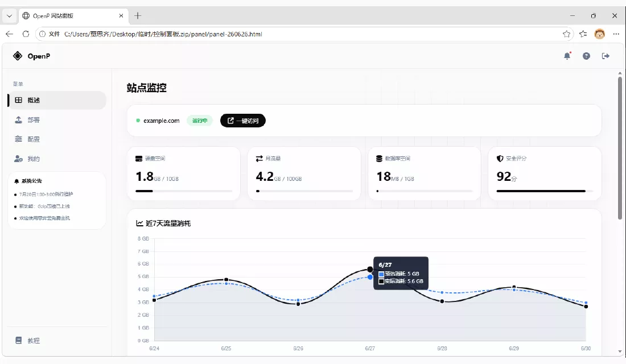Click the black 实际消耗 swatch in the tooltip
The height and width of the screenshot is (364, 626).
coord(381,282)
